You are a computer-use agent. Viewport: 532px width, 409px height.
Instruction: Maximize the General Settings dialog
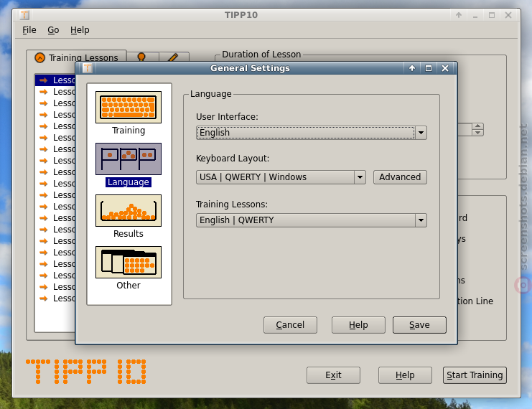pos(429,68)
